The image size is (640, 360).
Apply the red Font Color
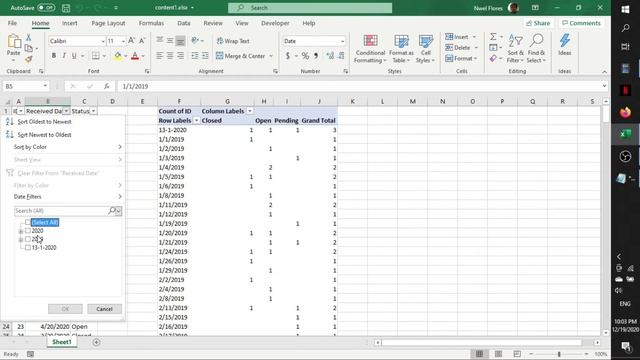click(x=135, y=56)
